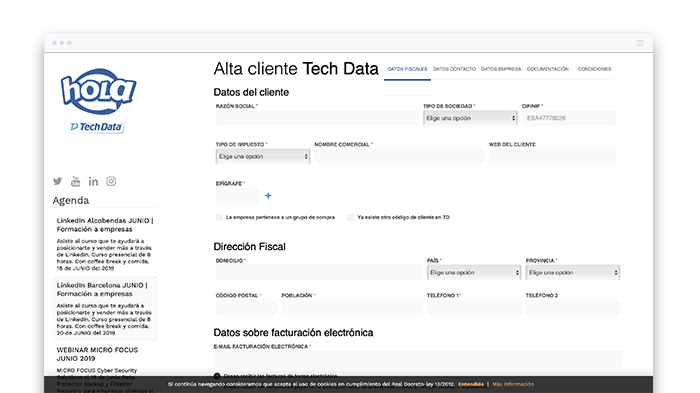
Task: Switch to the Condiciones tab
Action: tap(594, 69)
